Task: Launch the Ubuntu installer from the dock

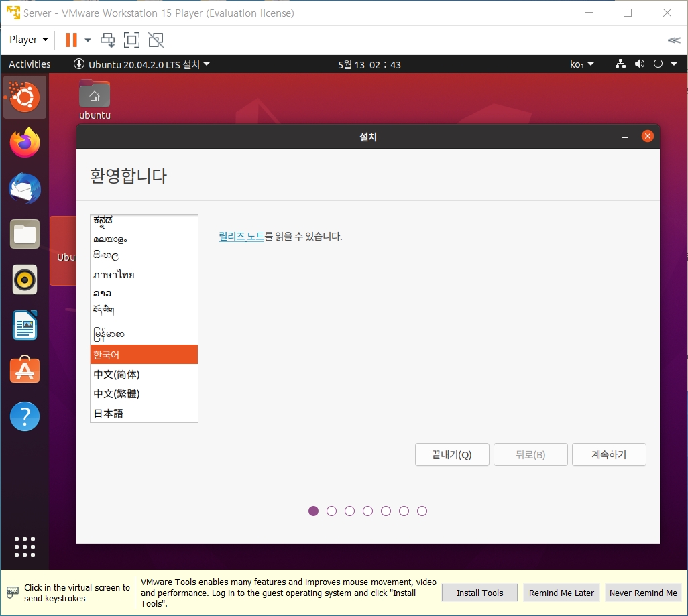Action: coord(25,97)
